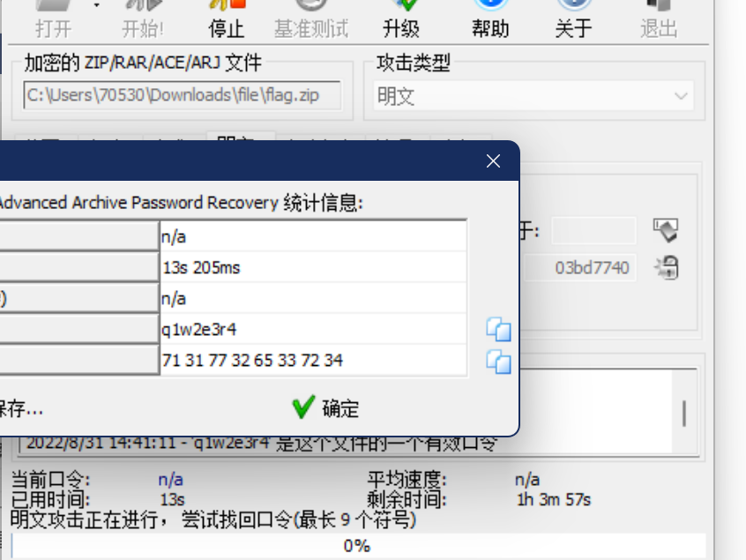The height and width of the screenshot is (560, 746).
Task: Click the Exit (退出) toolbar icon
Action: point(659,19)
